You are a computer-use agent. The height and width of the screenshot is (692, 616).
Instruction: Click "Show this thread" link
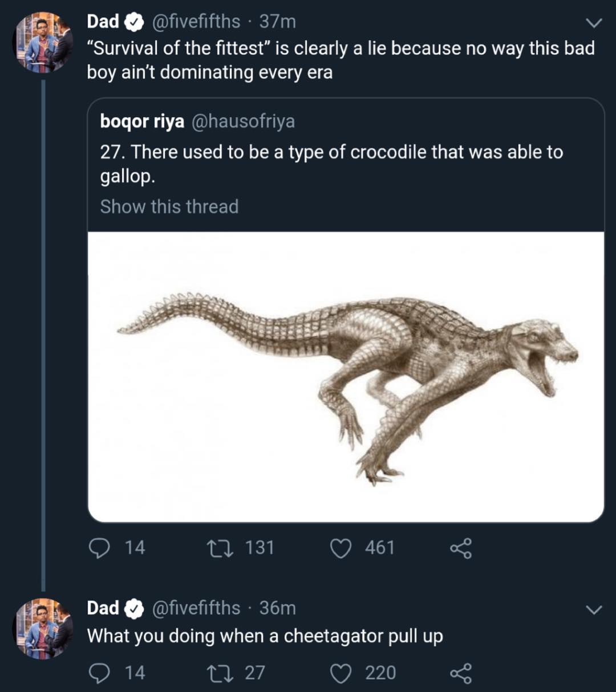pyautogui.click(x=169, y=206)
